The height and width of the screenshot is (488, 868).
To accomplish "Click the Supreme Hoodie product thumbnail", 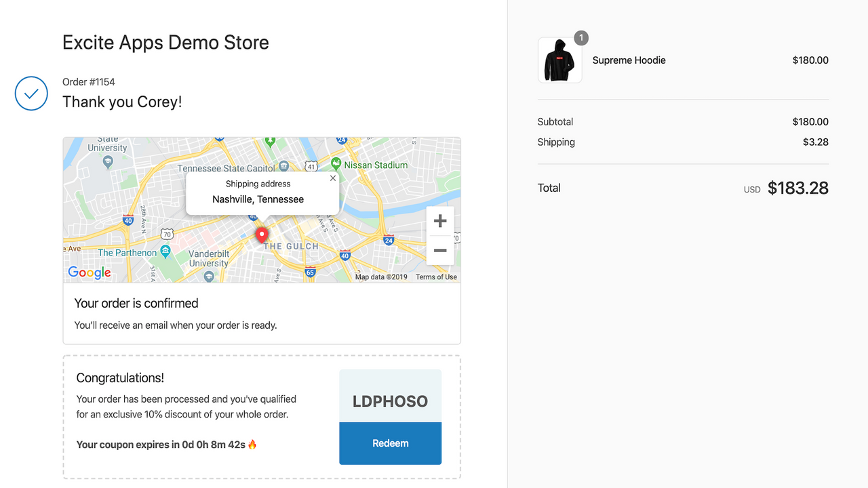I will pos(560,60).
